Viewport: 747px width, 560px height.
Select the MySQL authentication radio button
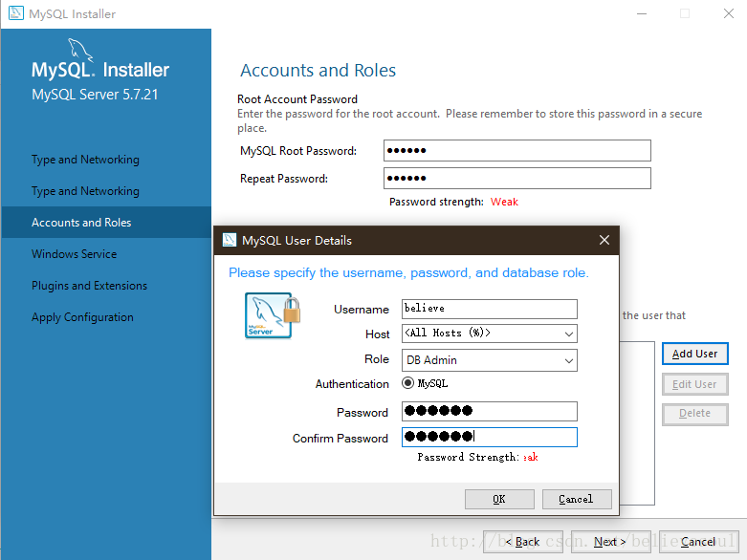click(x=407, y=383)
